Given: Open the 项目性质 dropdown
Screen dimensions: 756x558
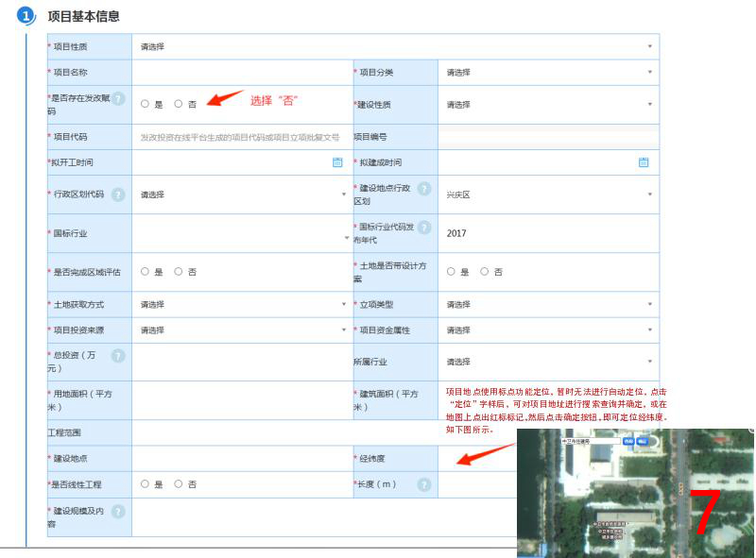Looking at the screenshot, I should coord(395,46).
